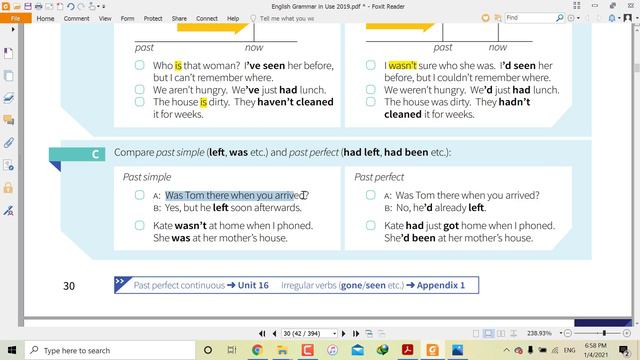
Task: Open the page thumbnails panel in the sidebar
Action: click(8, 76)
